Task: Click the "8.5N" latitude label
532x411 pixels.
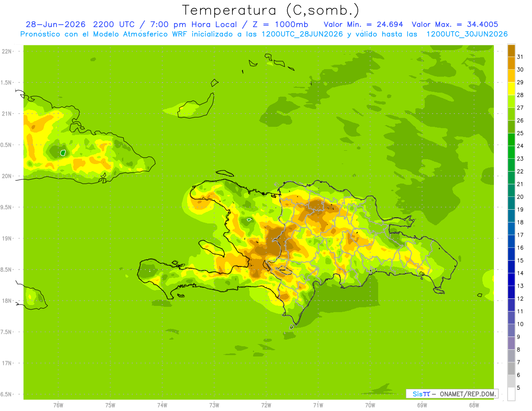Action: 7,270
